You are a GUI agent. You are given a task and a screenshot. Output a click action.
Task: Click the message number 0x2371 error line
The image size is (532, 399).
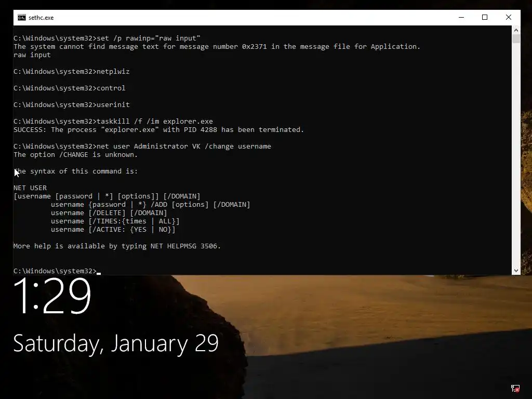point(217,46)
